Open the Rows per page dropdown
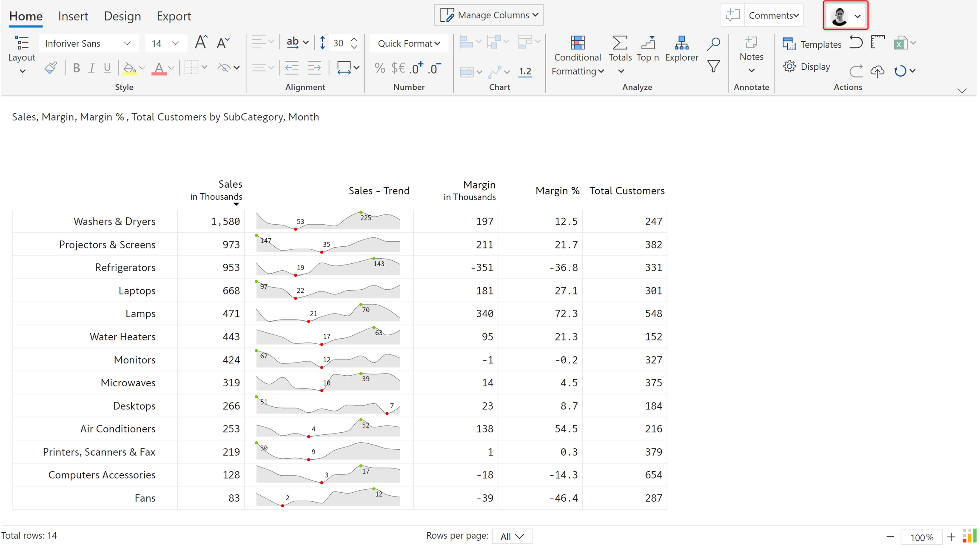The width and height of the screenshot is (980, 548). click(512, 536)
